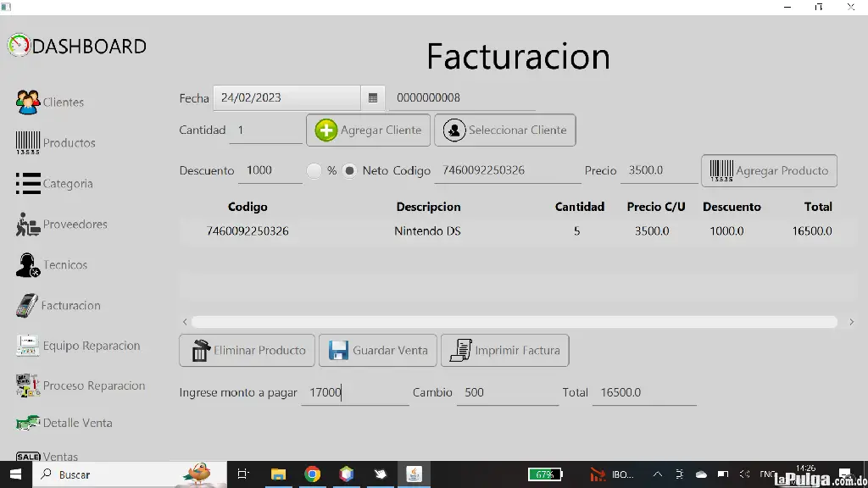
Task: Launch Google Chrome from taskbar
Action: tap(312, 474)
